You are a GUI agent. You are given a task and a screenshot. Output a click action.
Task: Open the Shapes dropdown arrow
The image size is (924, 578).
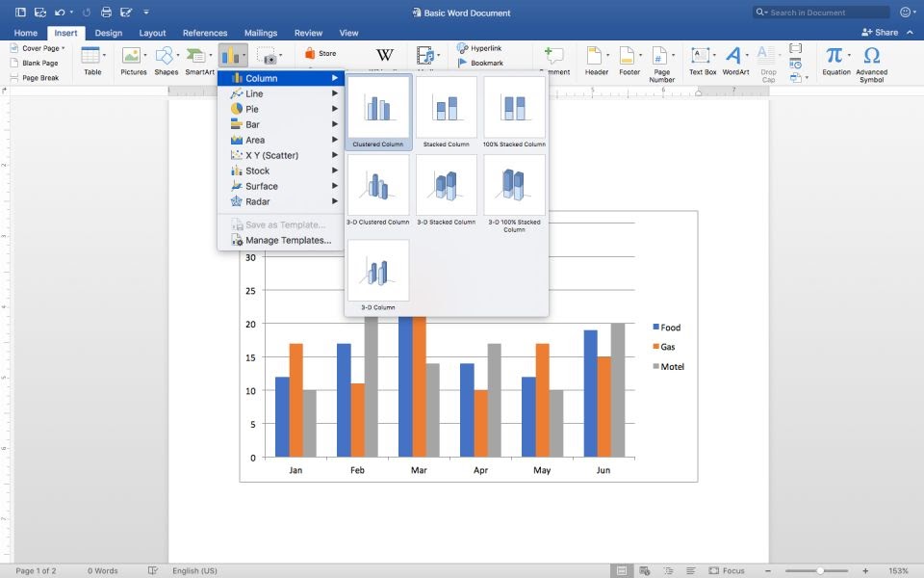tap(178, 56)
